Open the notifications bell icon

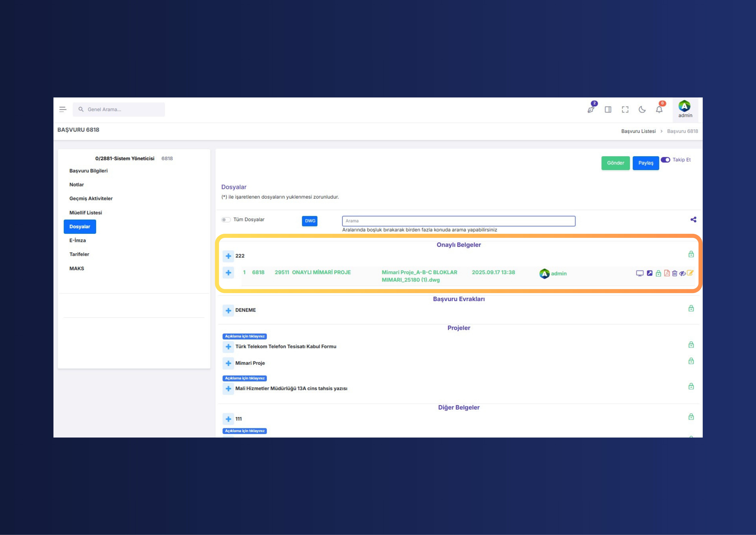[x=659, y=109]
